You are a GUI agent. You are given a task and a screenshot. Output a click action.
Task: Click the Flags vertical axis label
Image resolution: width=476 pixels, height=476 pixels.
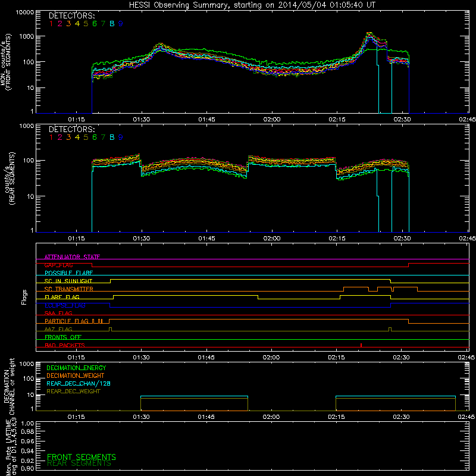[24, 297]
